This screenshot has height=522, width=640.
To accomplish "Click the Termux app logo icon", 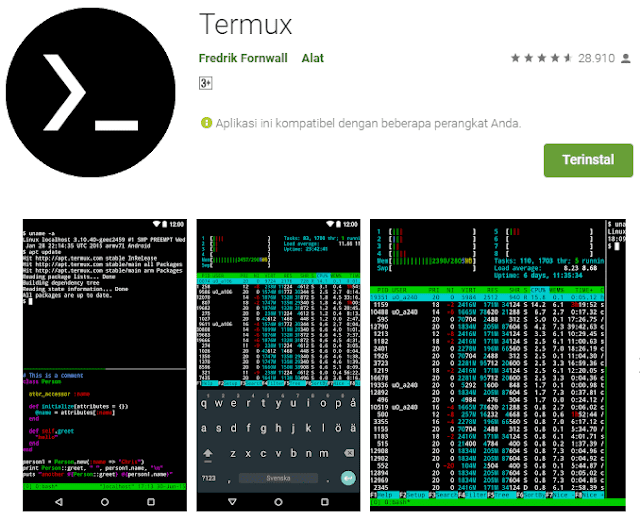I will (91, 92).
